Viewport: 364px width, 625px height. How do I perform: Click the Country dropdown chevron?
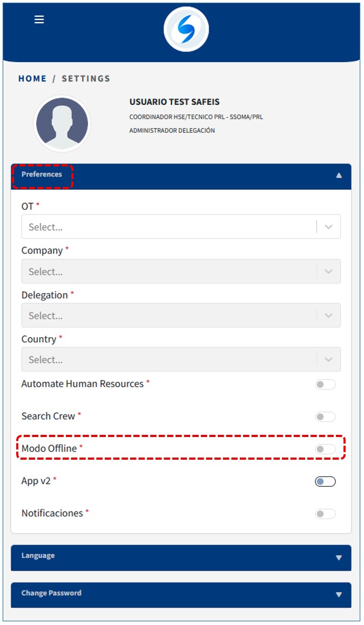coord(328,359)
